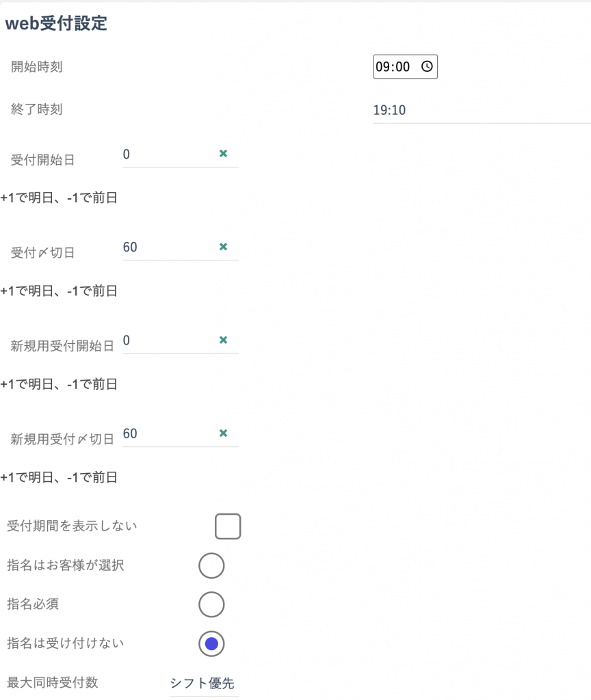This screenshot has height=700, width=591.
Task: Clear the 新規用受付開始日 value
Action: [224, 340]
